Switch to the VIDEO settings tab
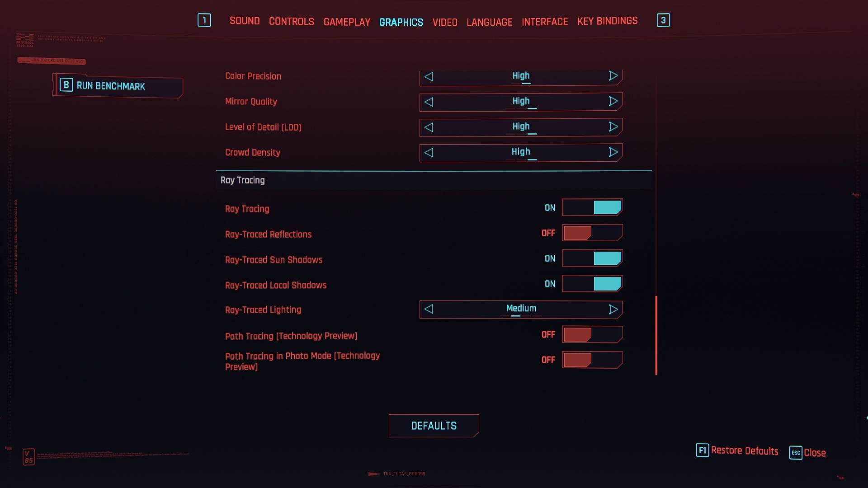This screenshot has width=868, height=488. click(445, 21)
